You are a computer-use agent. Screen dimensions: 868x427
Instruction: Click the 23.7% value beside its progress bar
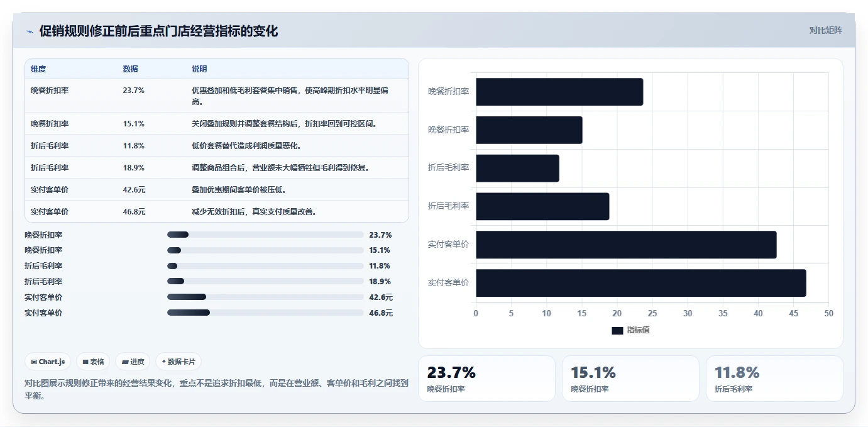point(380,235)
